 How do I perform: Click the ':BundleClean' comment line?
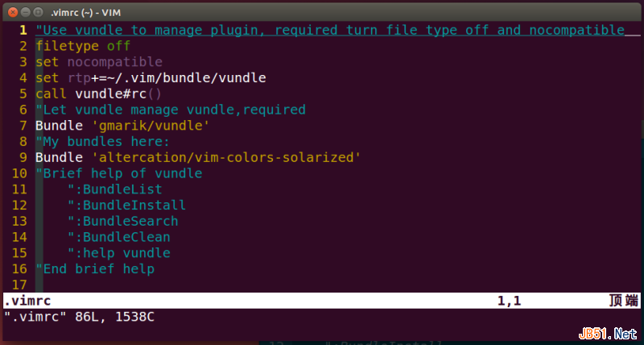[x=118, y=237]
